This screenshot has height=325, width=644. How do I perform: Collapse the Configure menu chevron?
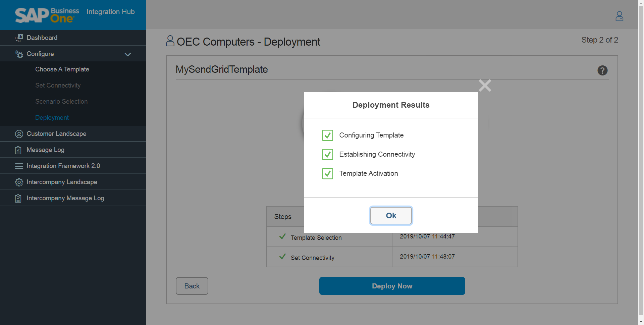(128, 54)
